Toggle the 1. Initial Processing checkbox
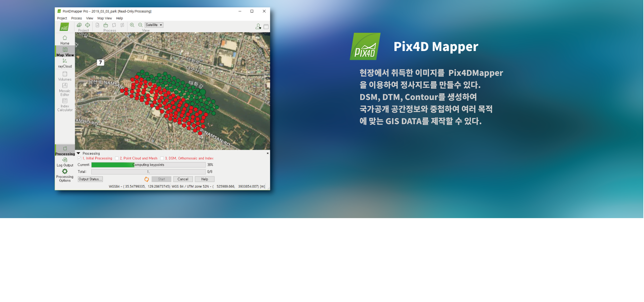 (79, 158)
